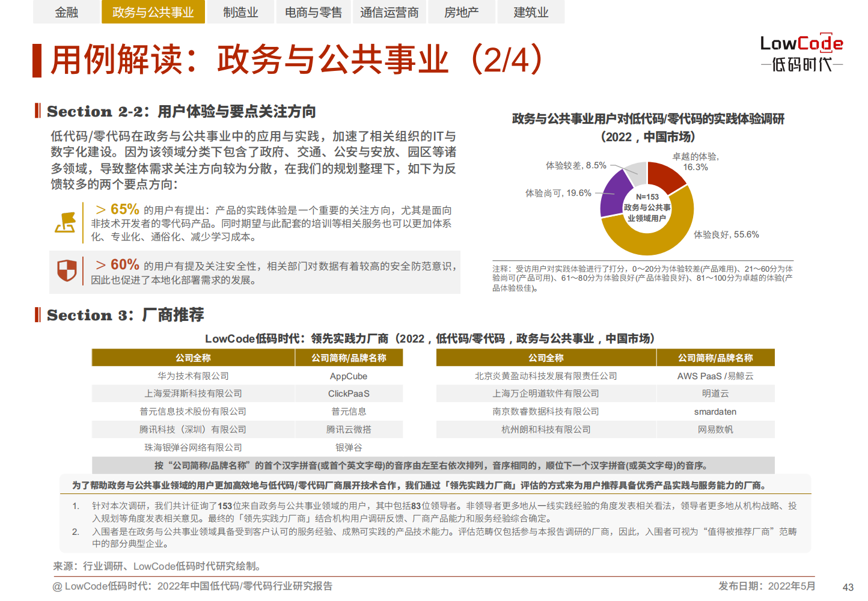Click the page number 43
The image size is (868, 601).
click(848, 587)
